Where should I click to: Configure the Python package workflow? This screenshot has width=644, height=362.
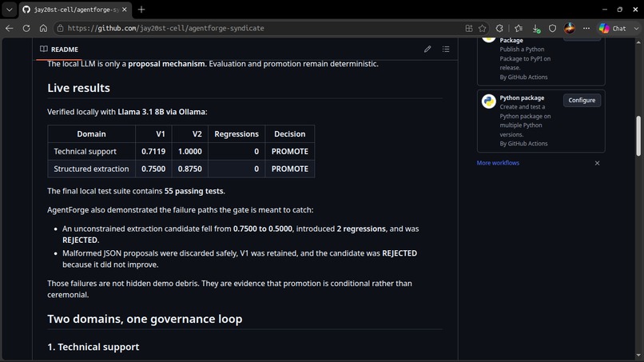(x=582, y=100)
